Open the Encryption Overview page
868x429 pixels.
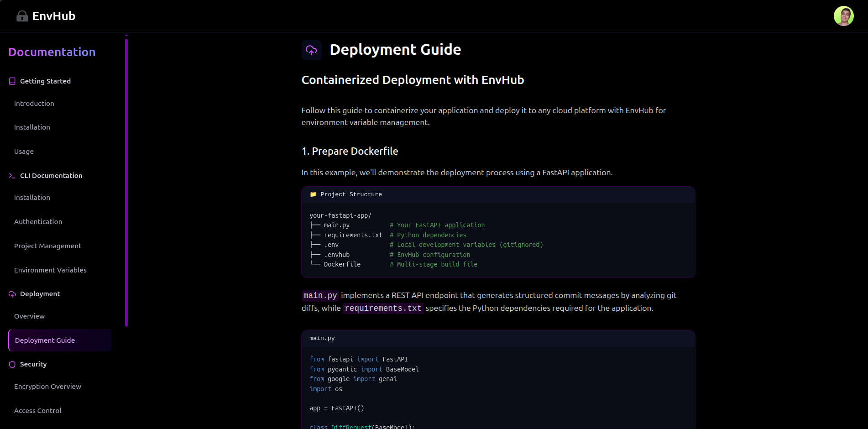point(47,387)
